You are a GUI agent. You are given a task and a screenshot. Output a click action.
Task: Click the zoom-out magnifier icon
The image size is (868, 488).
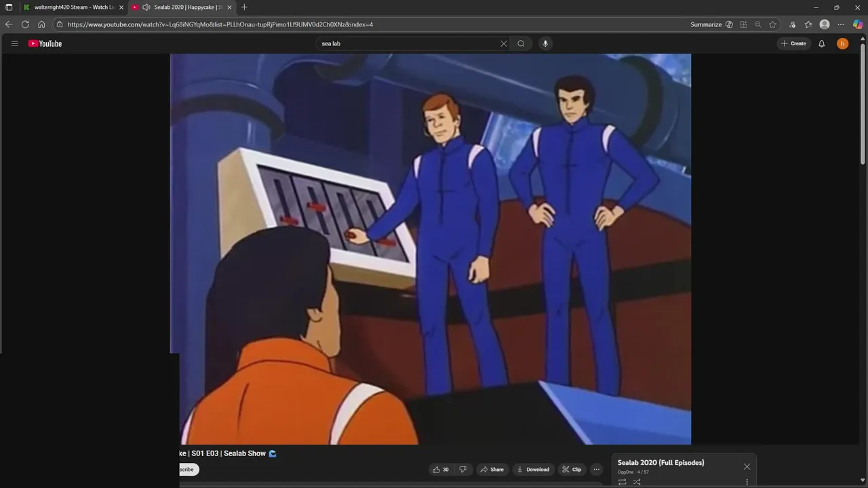758,24
